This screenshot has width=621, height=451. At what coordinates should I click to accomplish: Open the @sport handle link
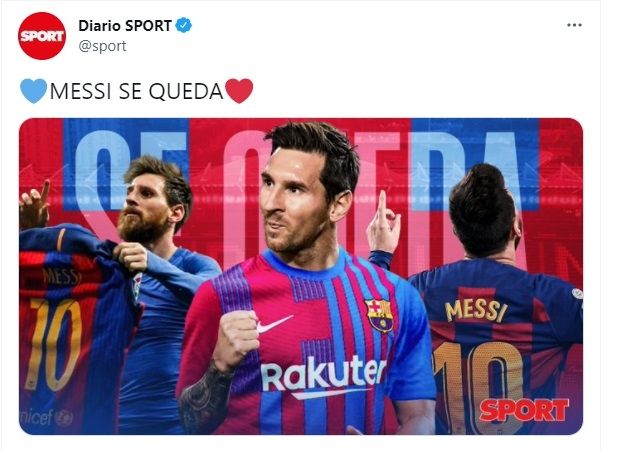click(102, 46)
